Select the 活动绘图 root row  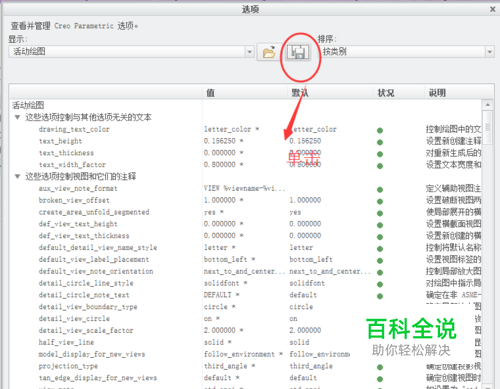pos(28,105)
